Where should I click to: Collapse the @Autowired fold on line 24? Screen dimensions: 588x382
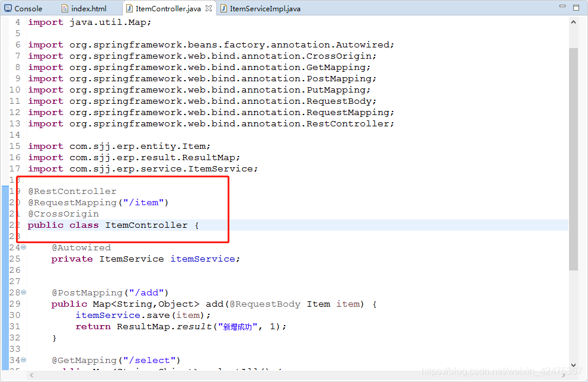coord(24,247)
